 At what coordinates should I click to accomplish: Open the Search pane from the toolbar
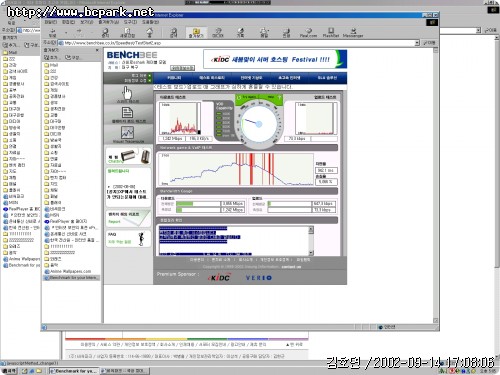[x=174, y=33]
